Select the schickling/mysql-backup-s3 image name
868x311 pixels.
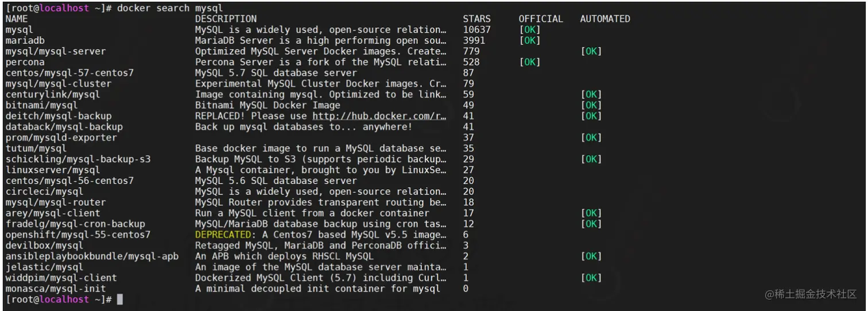coord(78,159)
